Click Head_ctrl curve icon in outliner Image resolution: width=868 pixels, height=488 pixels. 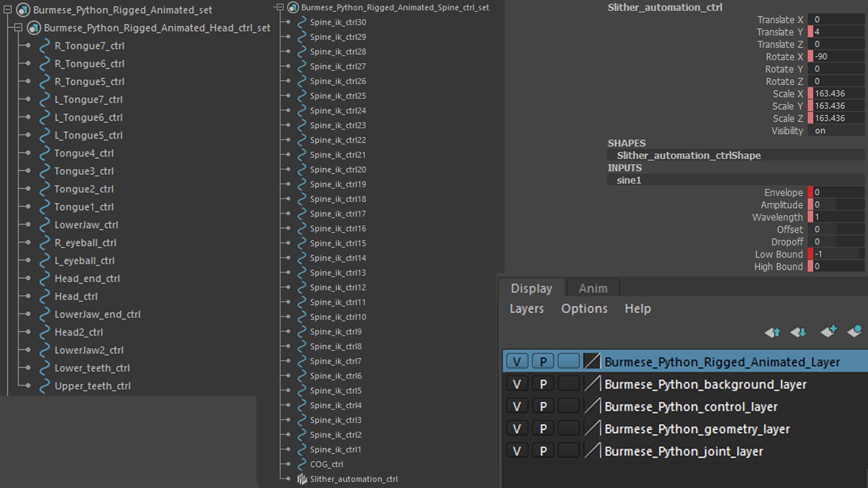click(44, 296)
